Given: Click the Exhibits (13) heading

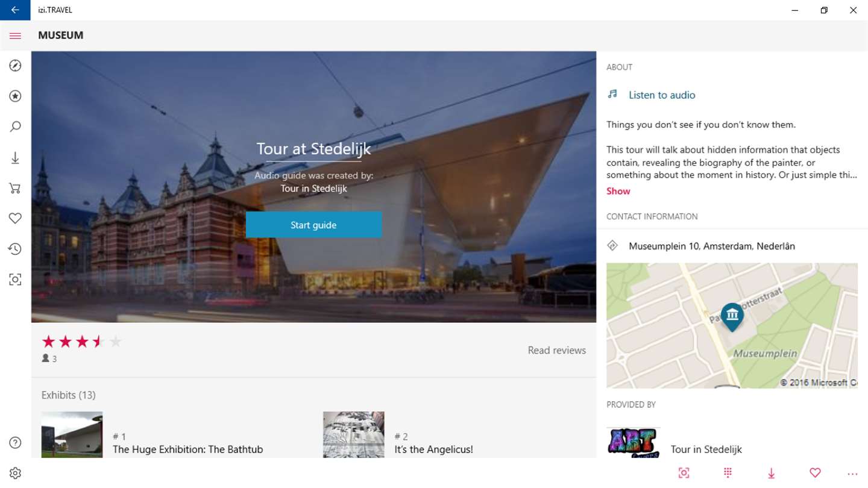Looking at the screenshot, I should coord(69,395).
